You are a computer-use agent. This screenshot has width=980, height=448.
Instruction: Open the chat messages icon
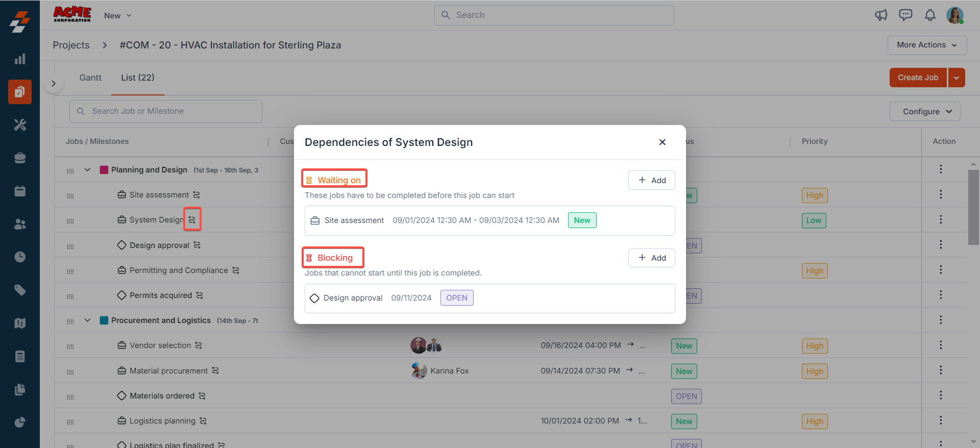(x=905, y=15)
